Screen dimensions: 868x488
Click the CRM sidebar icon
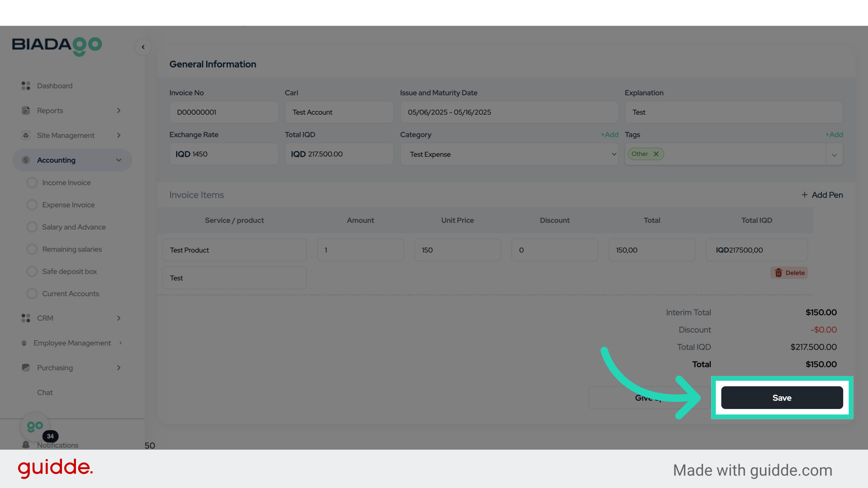26,318
